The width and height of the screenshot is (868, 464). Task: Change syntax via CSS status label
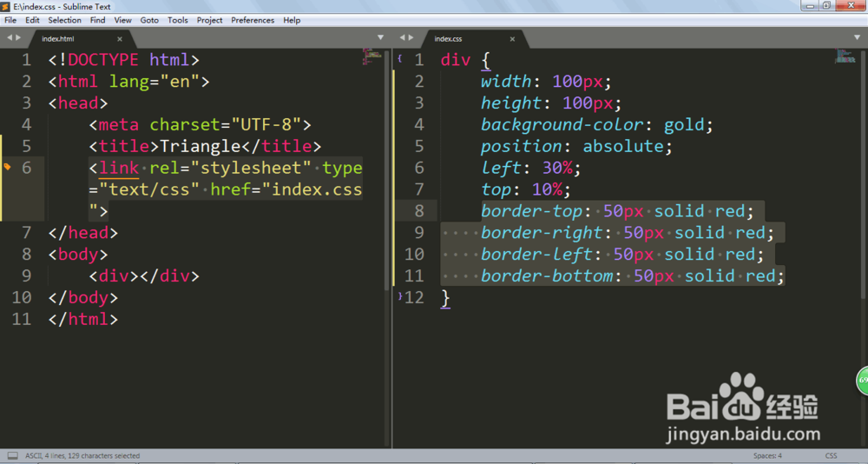(831, 455)
